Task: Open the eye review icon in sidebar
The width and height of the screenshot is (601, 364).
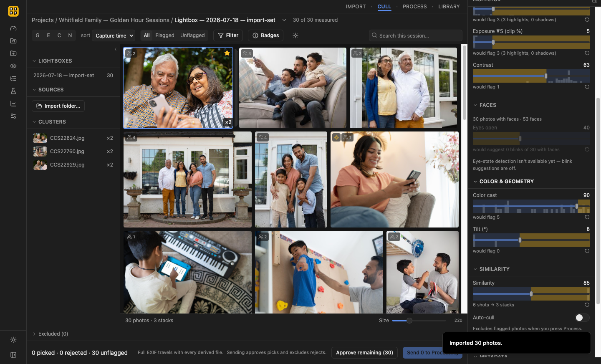Action: tap(13, 66)
